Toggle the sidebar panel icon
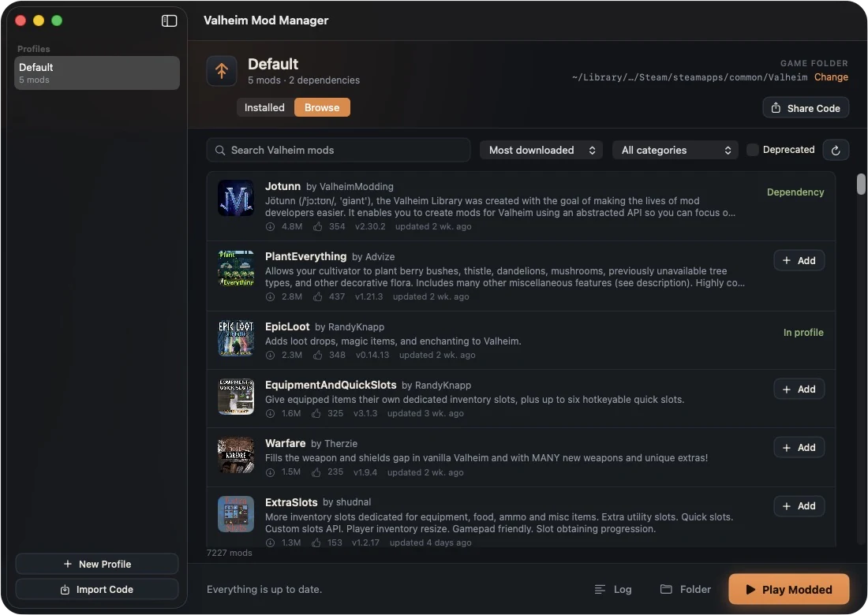The image size is (868, 615). point(169,21)
